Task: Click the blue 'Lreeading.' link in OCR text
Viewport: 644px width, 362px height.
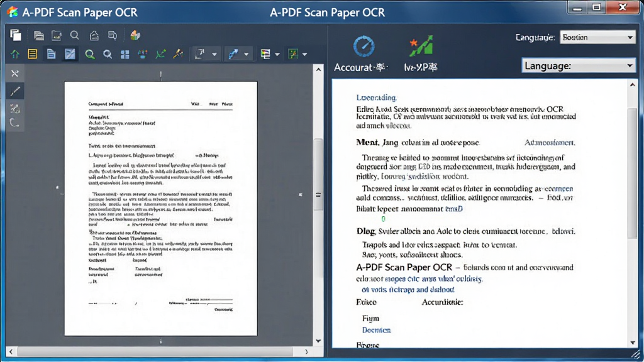Action: click(x=376, y=97)
